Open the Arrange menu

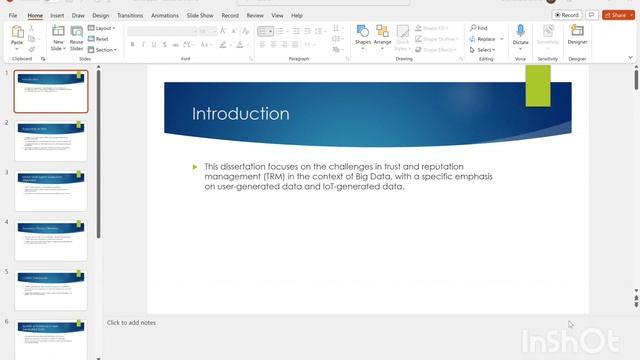coord(382,37)
